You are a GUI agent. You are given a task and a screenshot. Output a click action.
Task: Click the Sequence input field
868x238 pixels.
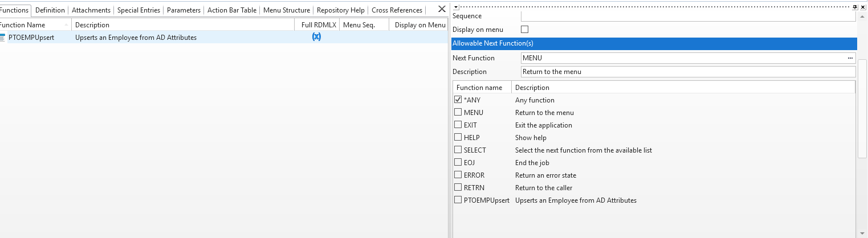688,16
